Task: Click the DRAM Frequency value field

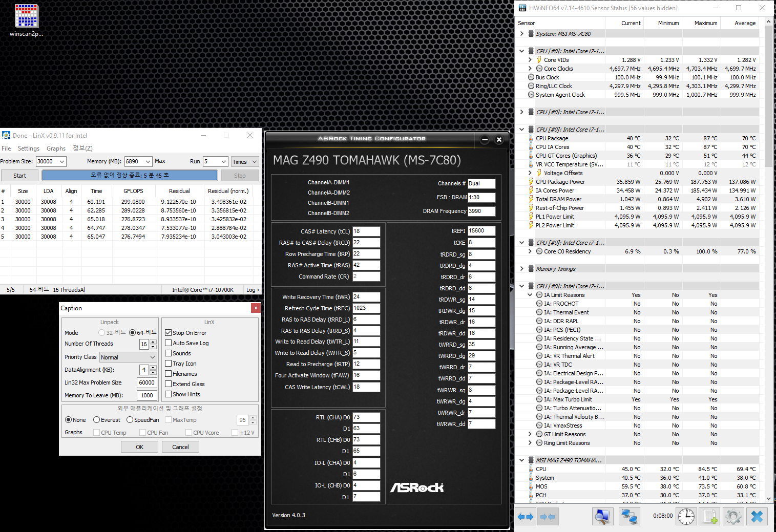Action: [481, 211]
